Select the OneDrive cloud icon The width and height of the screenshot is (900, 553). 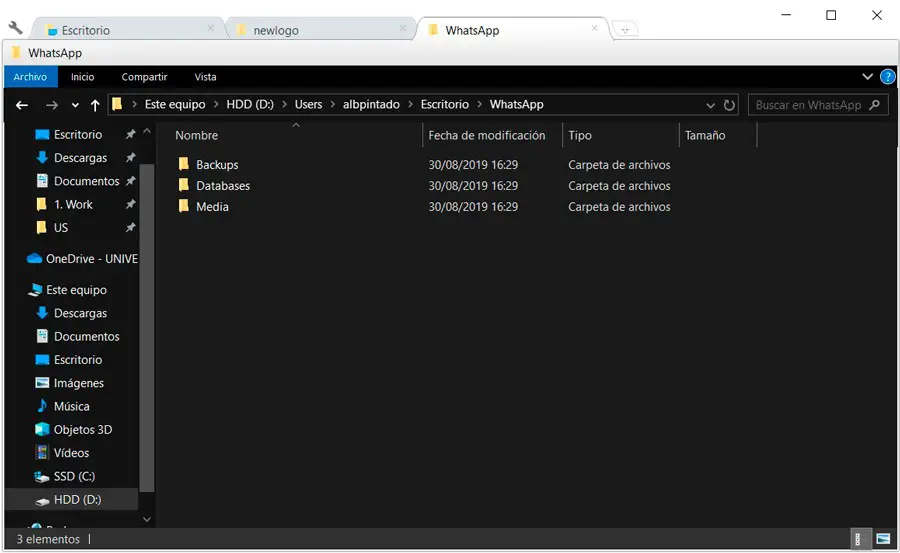[x=34, y=258]
